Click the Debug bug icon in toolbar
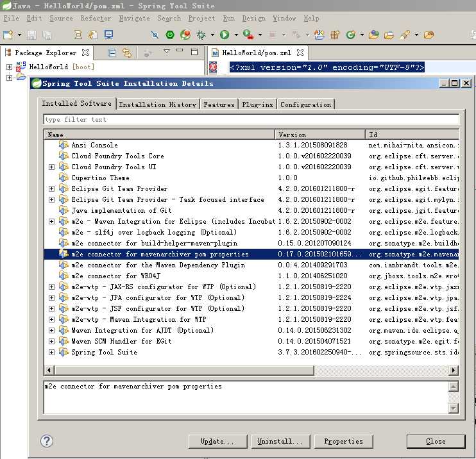 coord(201,35)
